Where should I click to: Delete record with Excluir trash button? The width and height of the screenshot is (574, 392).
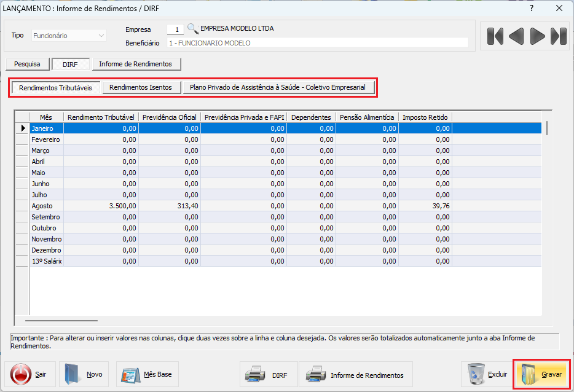point(488,374)
